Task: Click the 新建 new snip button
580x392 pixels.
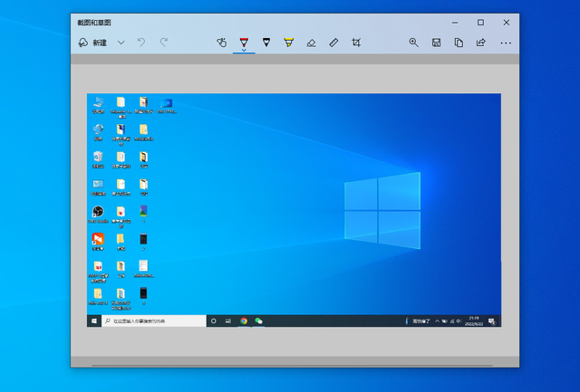Action: (x=92, y=43)
